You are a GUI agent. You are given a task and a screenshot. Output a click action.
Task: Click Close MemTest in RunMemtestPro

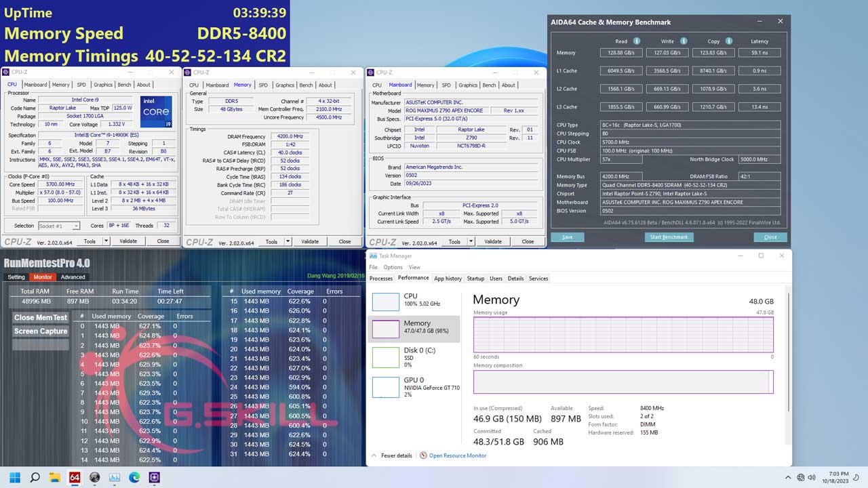(40, 317)
